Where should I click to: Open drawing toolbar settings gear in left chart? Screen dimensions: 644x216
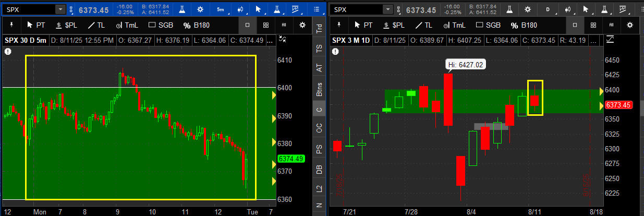tap(302, 25)
